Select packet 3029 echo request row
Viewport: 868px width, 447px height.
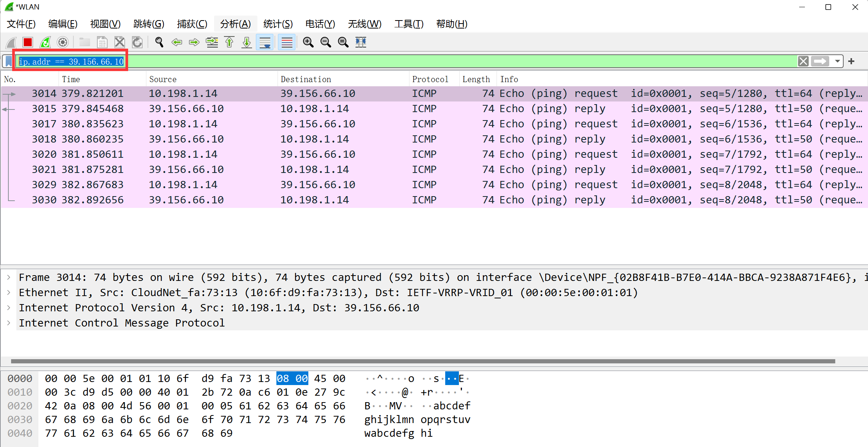click(434, 185)
